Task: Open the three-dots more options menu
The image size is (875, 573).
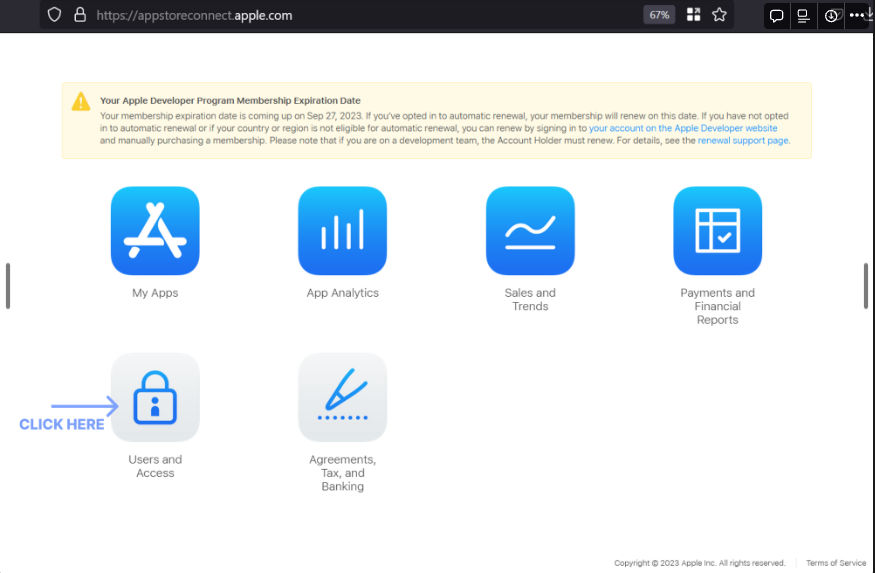Action: pyautogui.click(x=857, y=16)
